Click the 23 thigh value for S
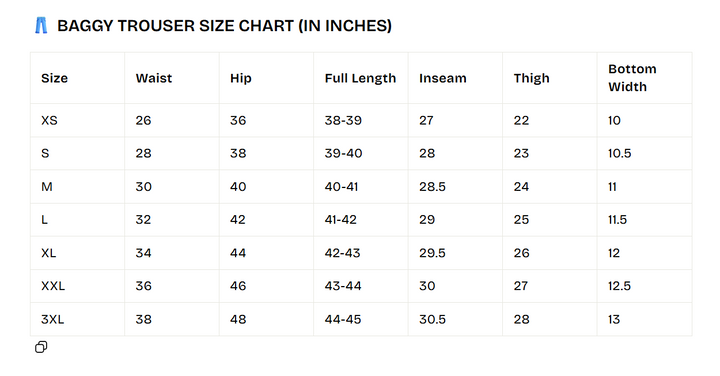Image resolution: width=720 pixels, height=376 pixels. click(x=521, y=153)
